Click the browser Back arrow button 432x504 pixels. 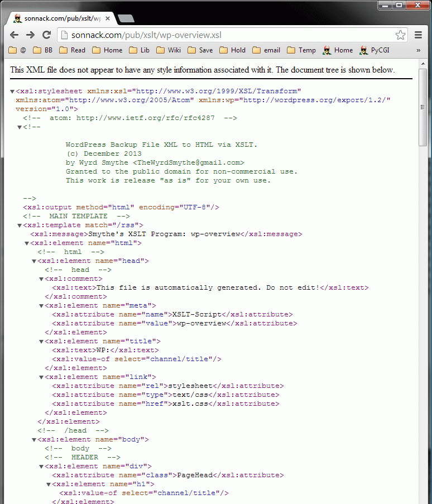click(x=15, y=35)
